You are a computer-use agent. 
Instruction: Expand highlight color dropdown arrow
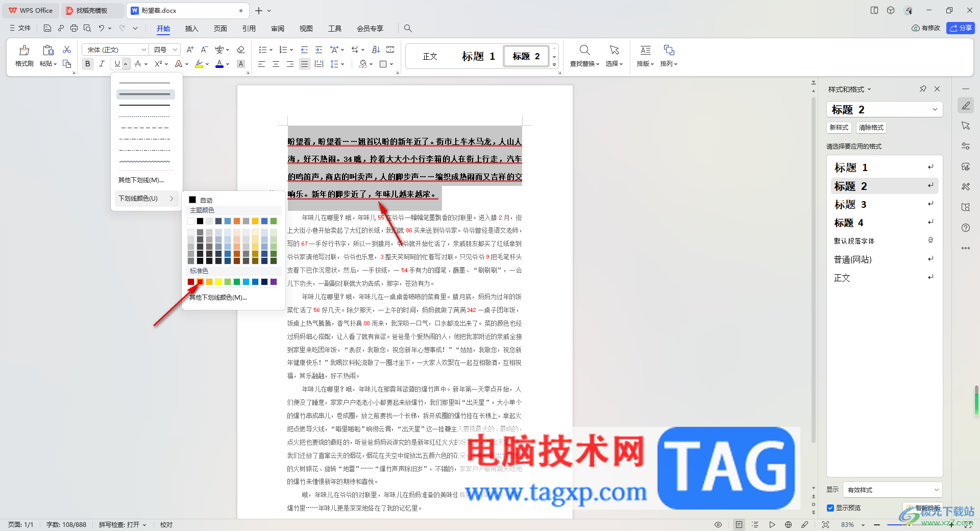click(x=207, y=64)
